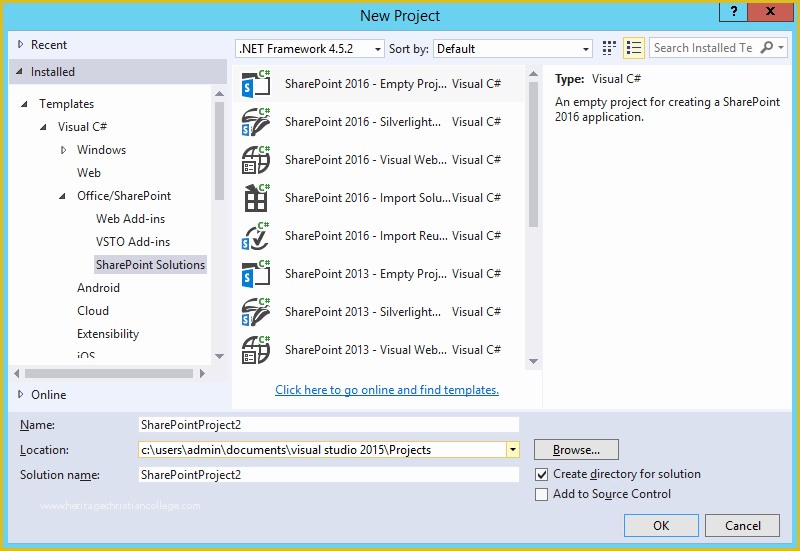
Task: Click the Browse... button
Action: (577, 449)
